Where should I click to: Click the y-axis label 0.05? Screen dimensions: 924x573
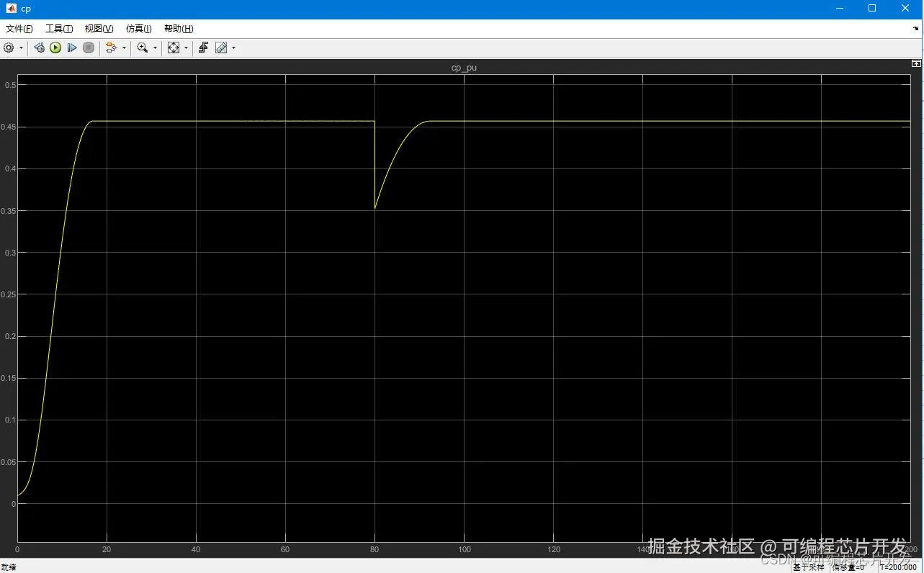[x=8, y=462]
